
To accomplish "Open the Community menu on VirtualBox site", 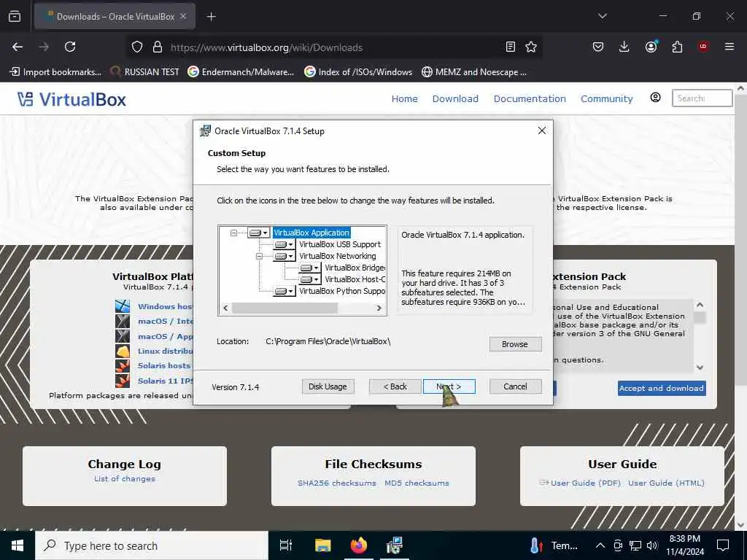I will (606, 98).
